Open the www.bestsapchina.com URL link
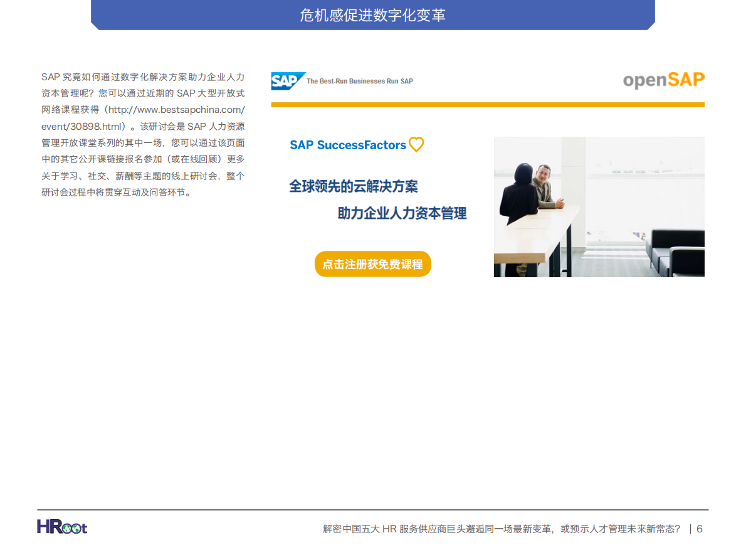The height and width of the screenshot is (560, 746). click(x=177, y=110)
